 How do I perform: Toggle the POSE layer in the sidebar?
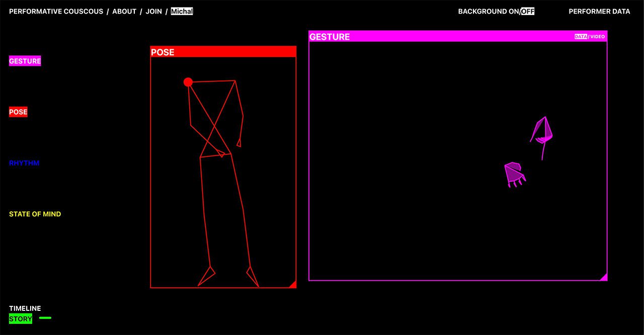point(18,112)
